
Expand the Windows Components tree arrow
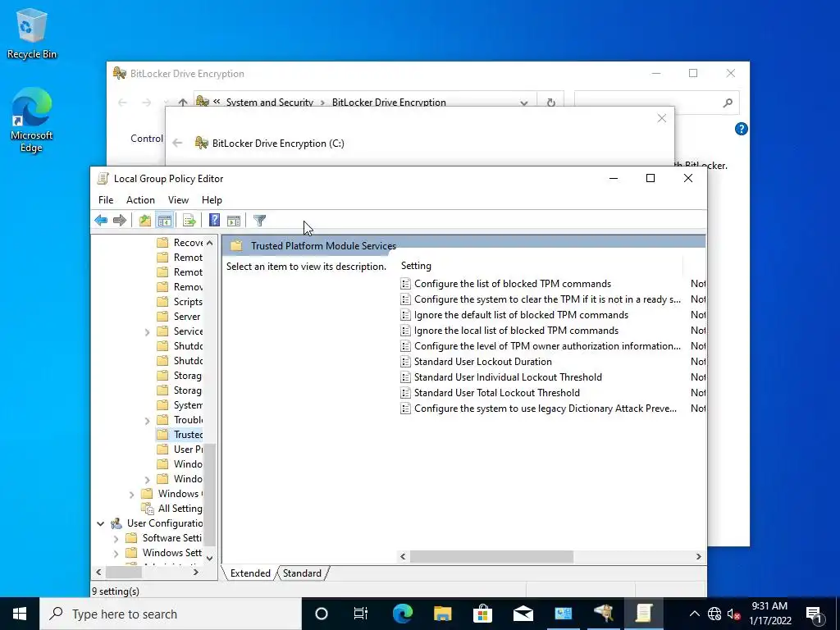click(x=131, y=495)
